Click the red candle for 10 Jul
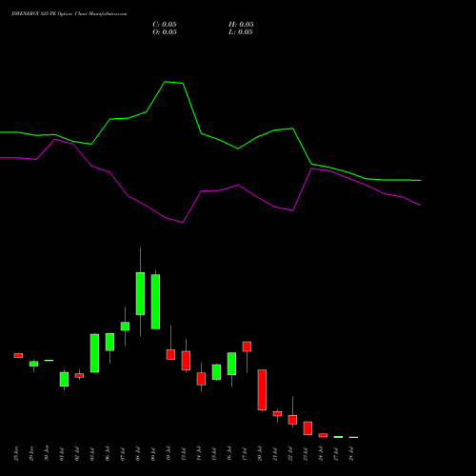Image resolution: width=476 pixels, height=476 pixels. tap(170, 354)
